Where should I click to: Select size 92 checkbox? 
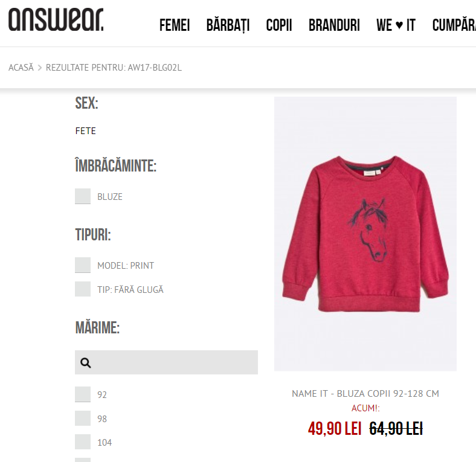(x=83, y=394)
